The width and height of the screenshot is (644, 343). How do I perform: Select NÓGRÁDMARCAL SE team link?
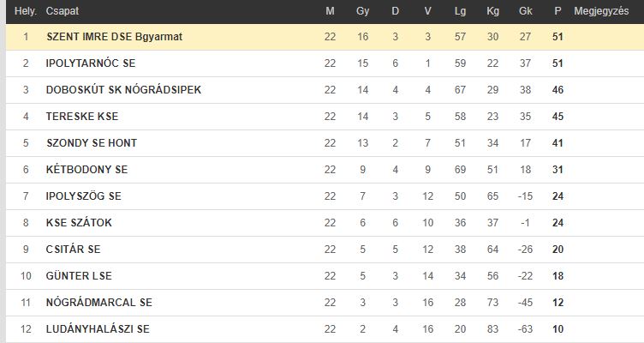click(99, 303)
